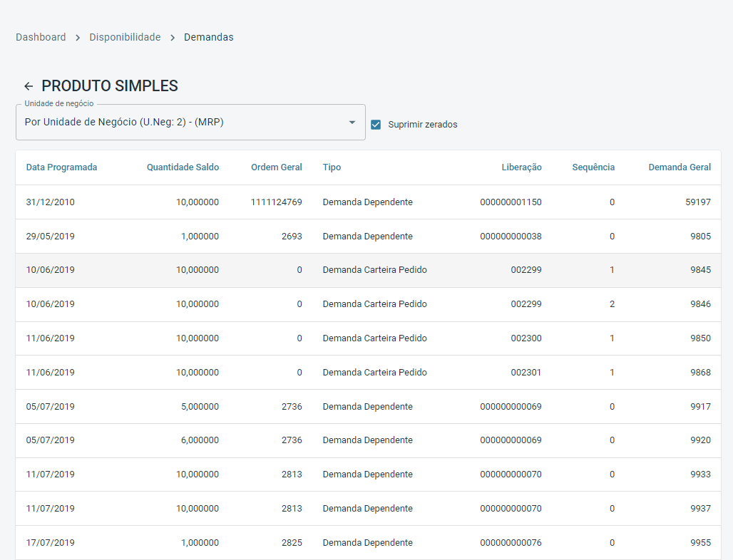This screenshot has height=560, width=733.
Task: Uncheck the Suprimir zerados checkbox
Action: point(376,125)
